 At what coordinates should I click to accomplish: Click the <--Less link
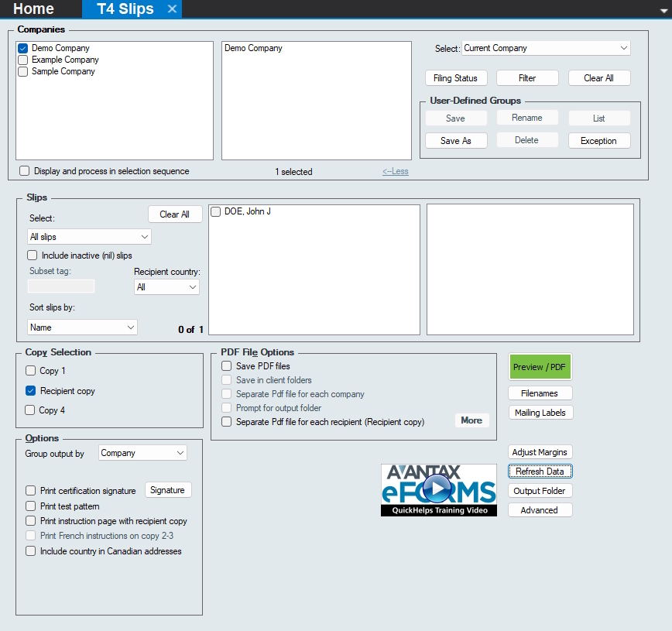tap(395, 172)
